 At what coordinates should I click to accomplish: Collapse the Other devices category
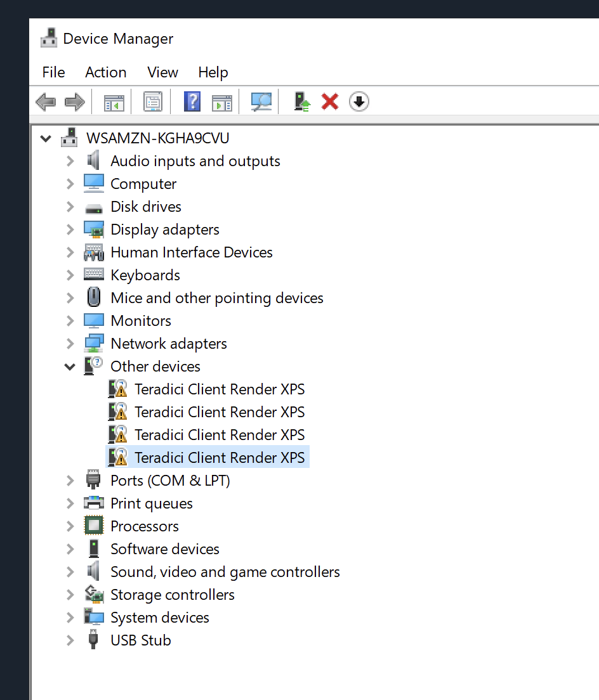tap(70, 366)
